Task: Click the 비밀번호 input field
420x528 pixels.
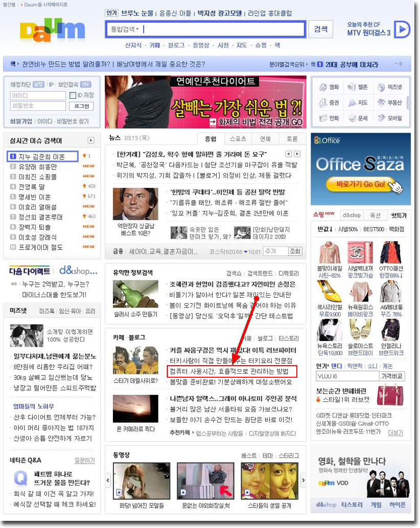Action: point(38,106)
